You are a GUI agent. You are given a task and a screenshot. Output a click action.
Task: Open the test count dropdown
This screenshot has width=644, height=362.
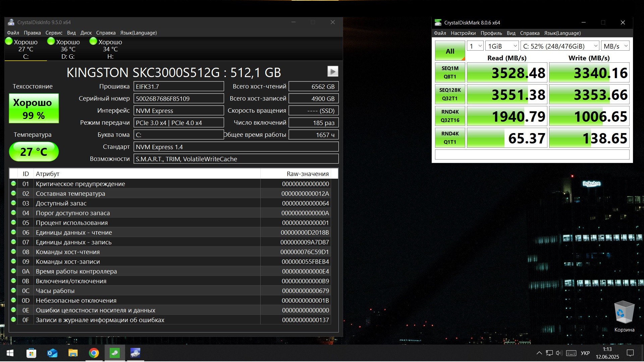pyautogui.click(x=475, y=46)
